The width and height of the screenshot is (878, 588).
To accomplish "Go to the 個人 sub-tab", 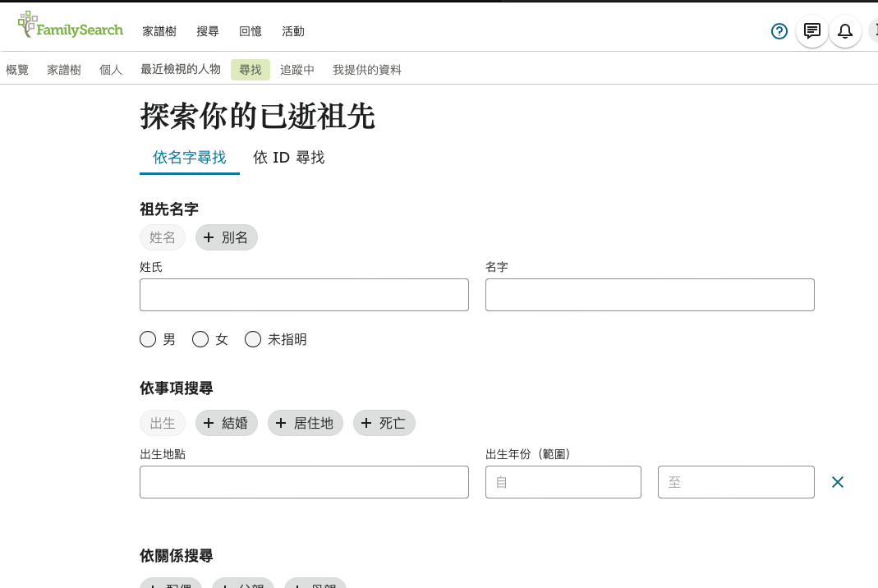I will click(x=110, y=70).
